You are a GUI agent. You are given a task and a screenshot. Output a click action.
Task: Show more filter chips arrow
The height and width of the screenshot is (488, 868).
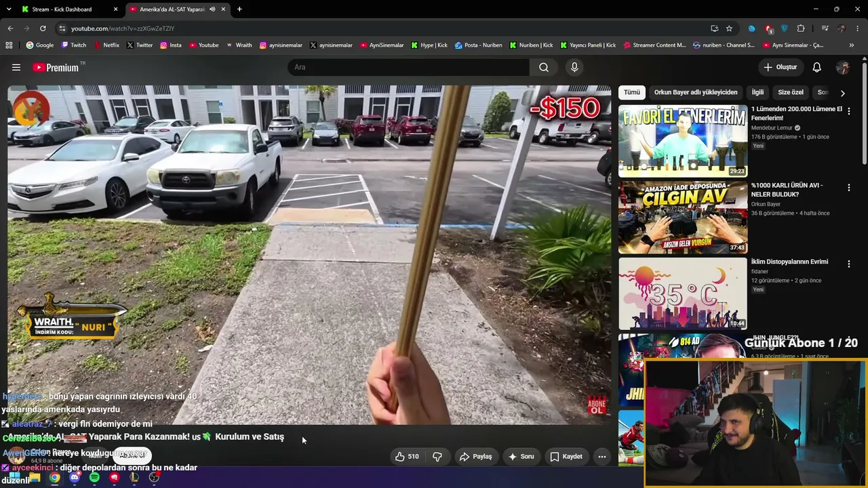pyautogui.click(x=843, y=93)
